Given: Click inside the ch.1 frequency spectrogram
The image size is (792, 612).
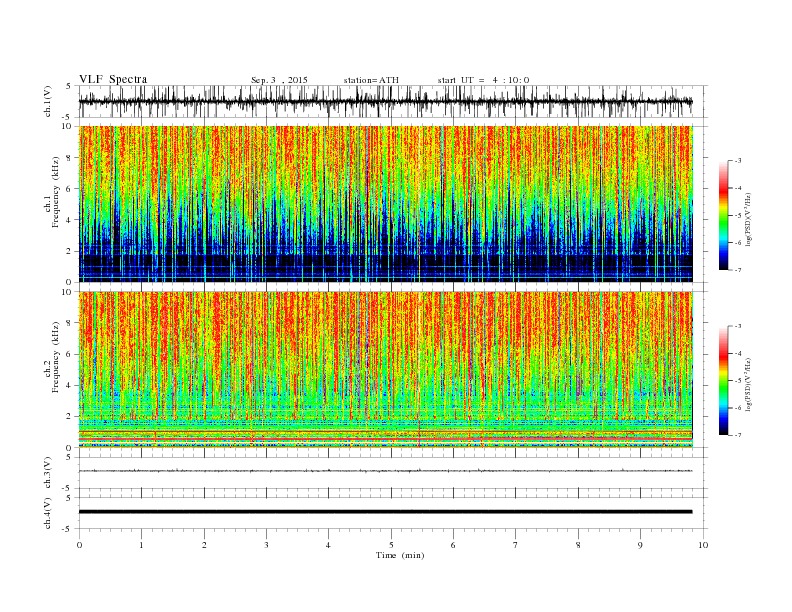Looking at the screenshot, I should 385,204.
